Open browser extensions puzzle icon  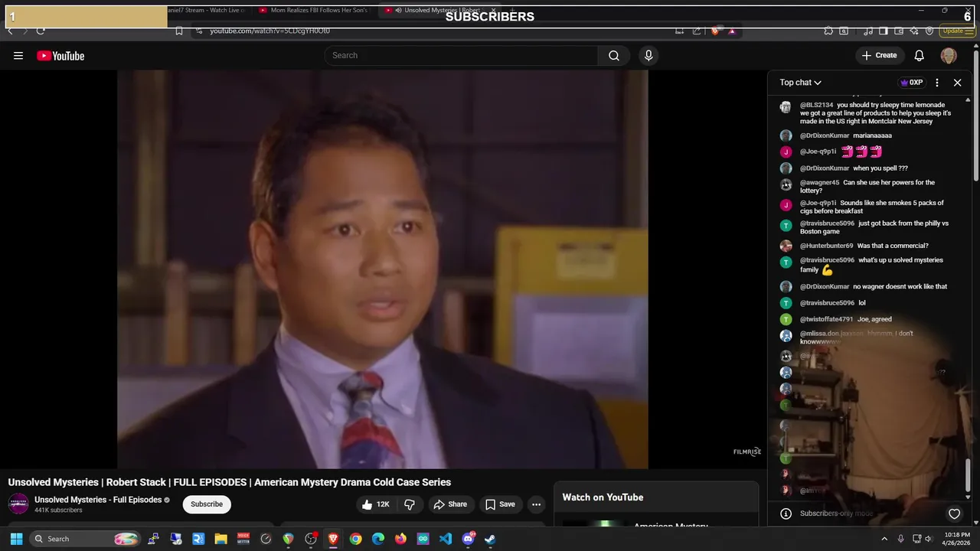[x=828, y=31]
